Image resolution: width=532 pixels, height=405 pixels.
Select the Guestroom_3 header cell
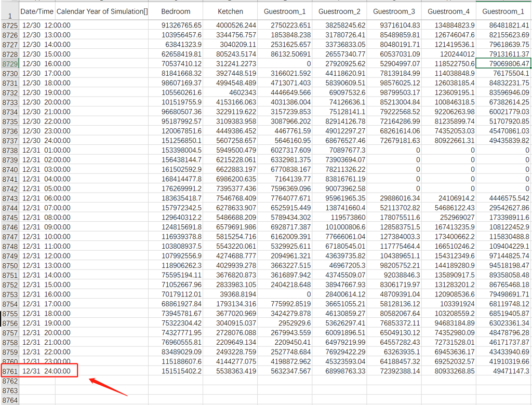tap(394, 11)
